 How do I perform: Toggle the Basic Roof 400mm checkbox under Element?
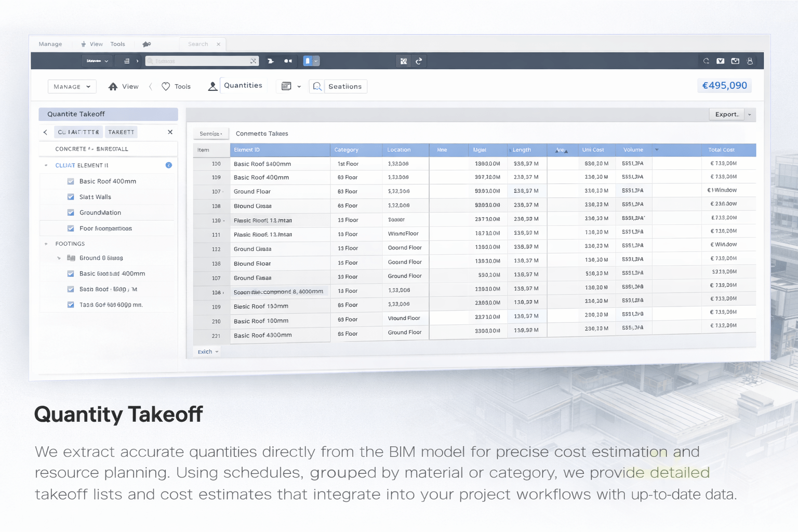click(x=71, y=181)
